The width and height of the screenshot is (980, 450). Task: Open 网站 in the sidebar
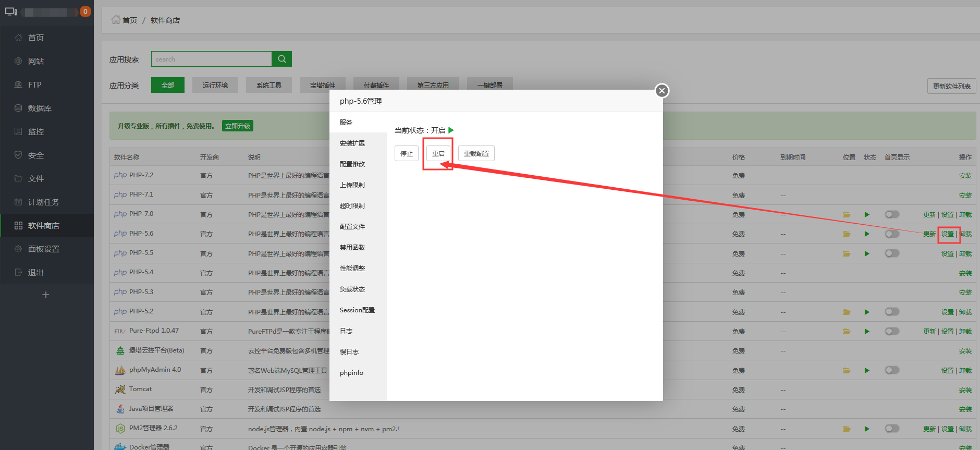47,61
